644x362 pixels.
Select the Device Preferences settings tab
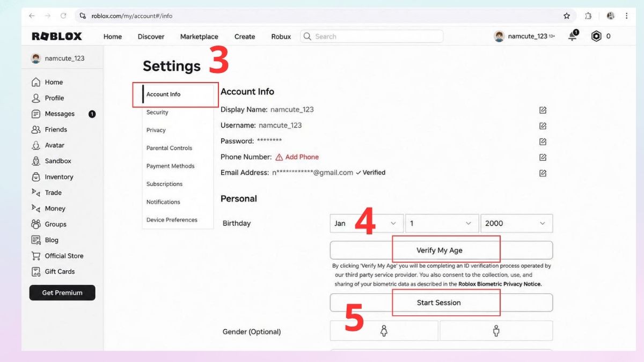pos(172,220)
